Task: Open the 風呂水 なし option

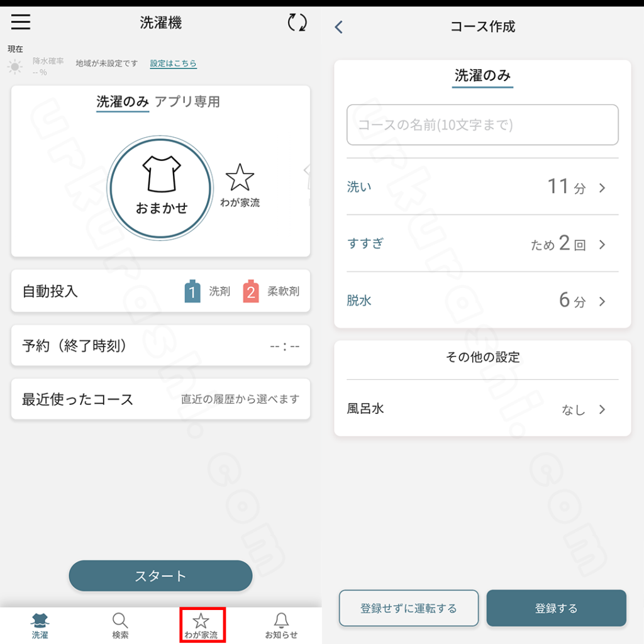Action: tap(482, 409)
